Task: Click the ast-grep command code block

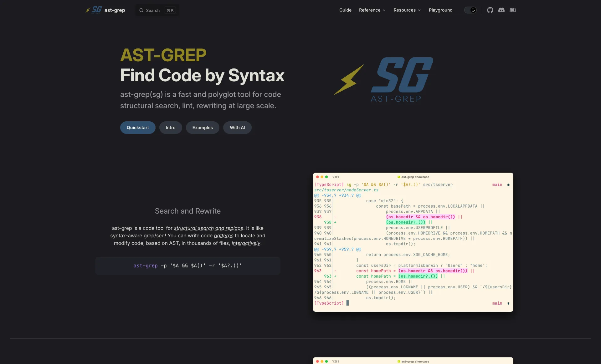Action: [x=188, y=266]
